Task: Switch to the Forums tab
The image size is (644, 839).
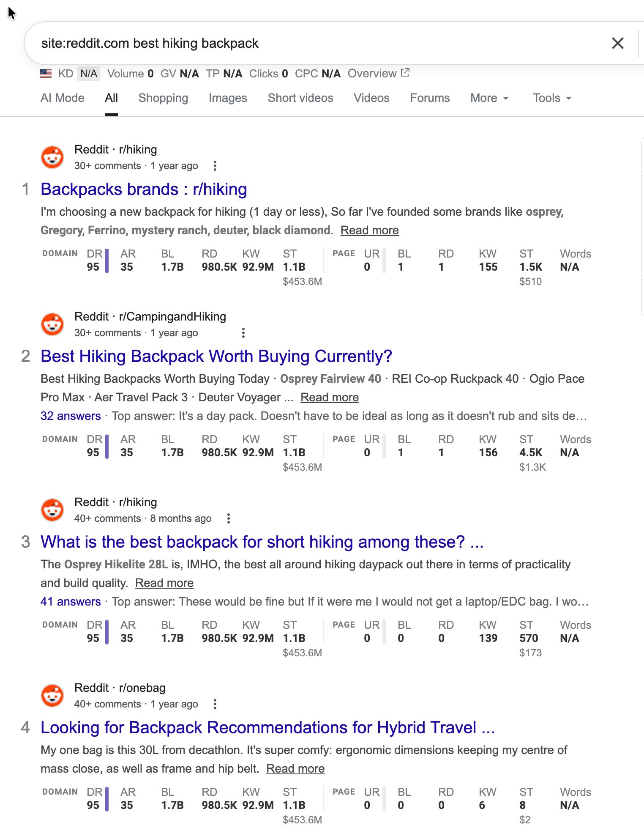Action: (430, 98)
